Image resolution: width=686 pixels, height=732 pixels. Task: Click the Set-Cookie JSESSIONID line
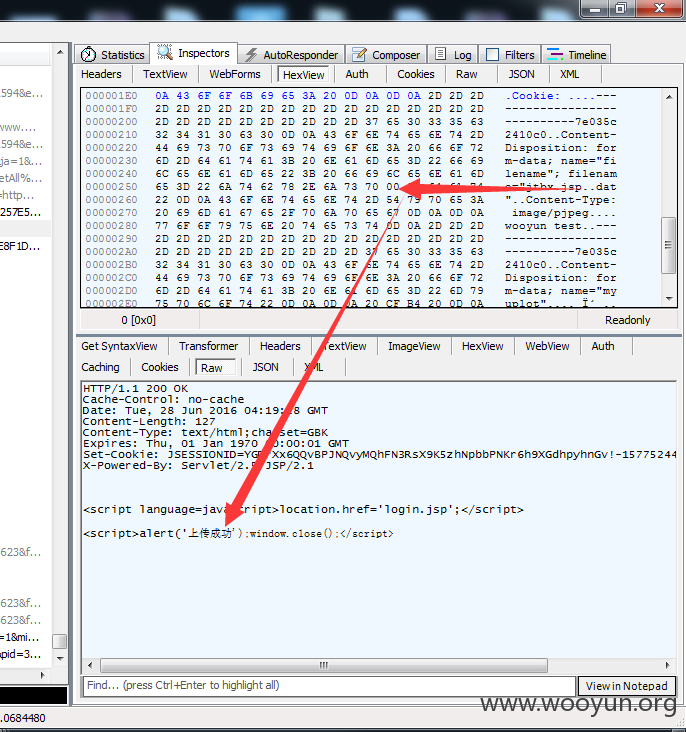[x=379, y=454]
